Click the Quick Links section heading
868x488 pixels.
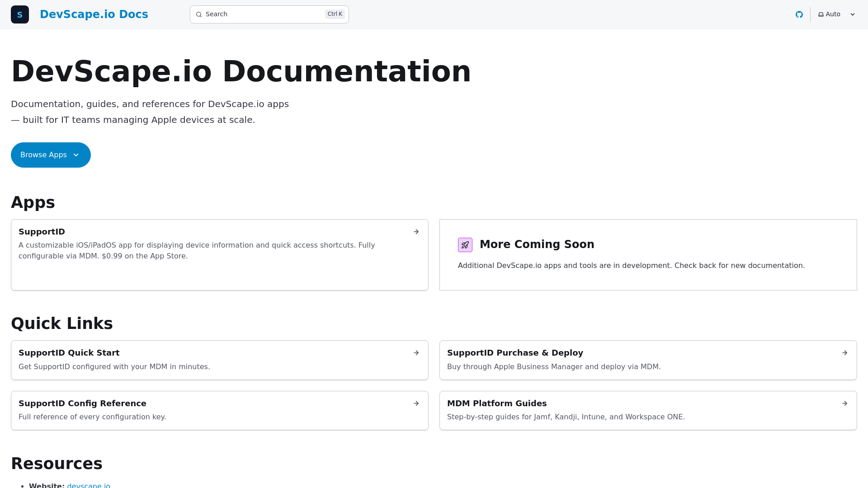[62, 324]
